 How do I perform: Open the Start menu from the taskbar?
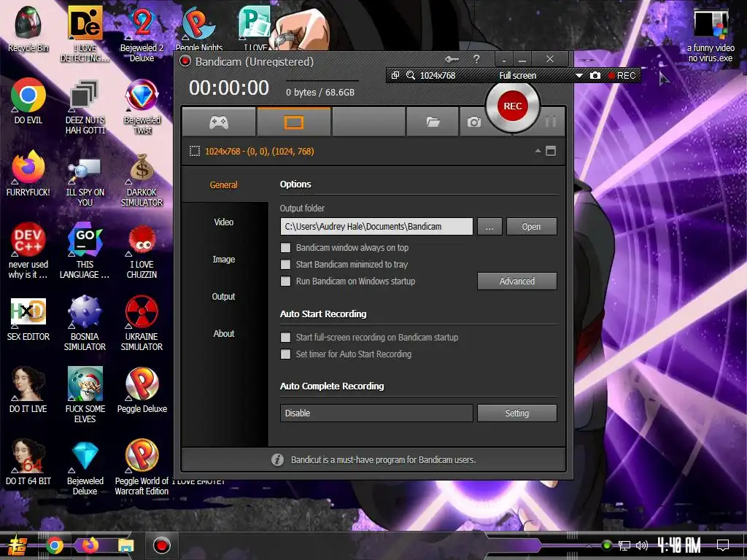[18, 545]
